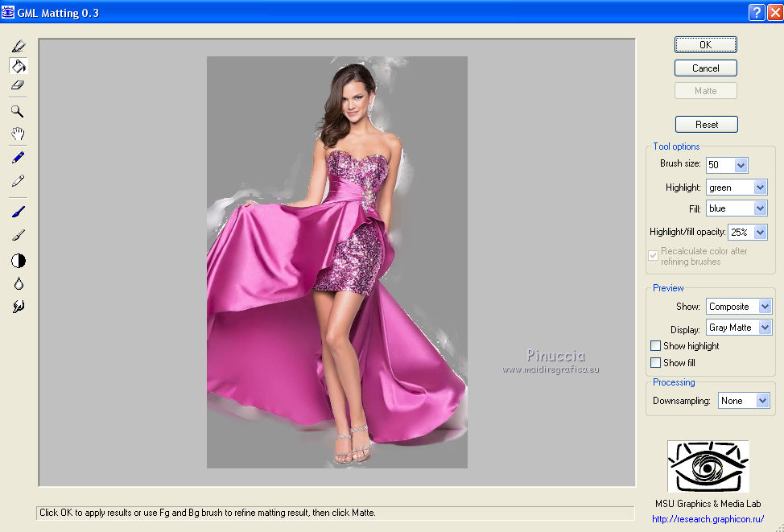
Task: Open the Display Gray Matte dropdown
Action: tap(765, 328)
